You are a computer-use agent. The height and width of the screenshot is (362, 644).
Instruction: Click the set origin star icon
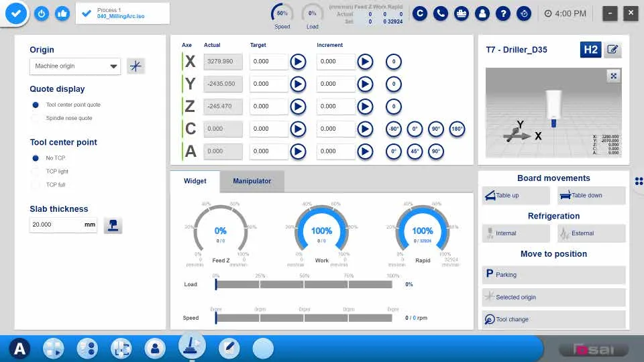(136, 66)
